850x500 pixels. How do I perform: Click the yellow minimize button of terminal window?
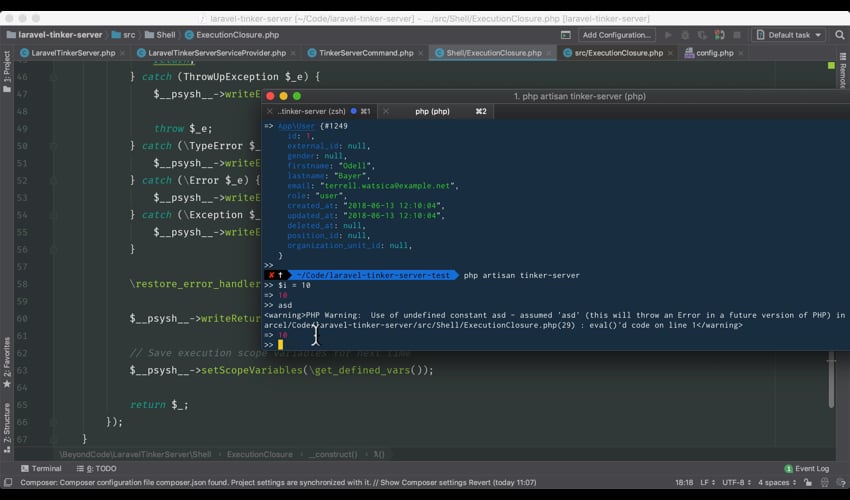(x=283, y=96)
